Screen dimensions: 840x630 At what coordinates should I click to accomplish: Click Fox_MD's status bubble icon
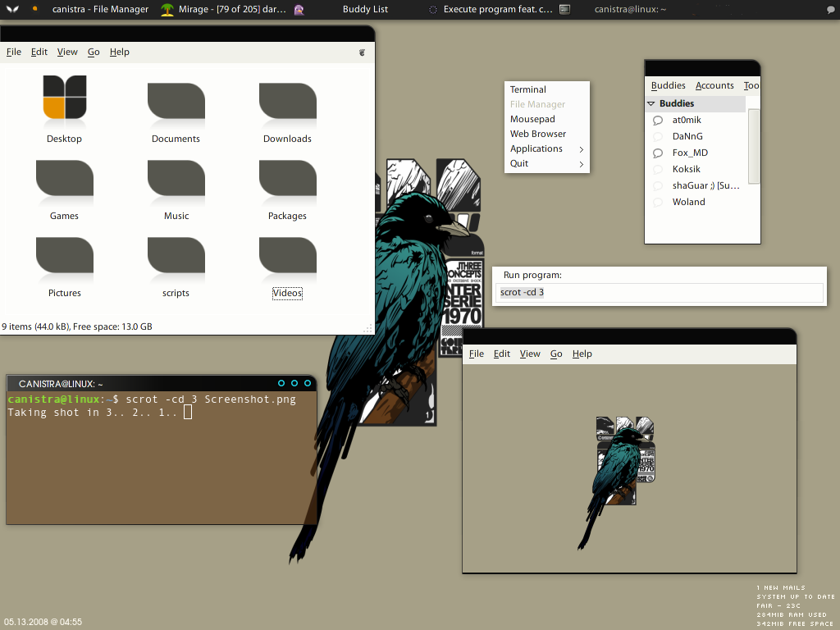click(658, 153)
